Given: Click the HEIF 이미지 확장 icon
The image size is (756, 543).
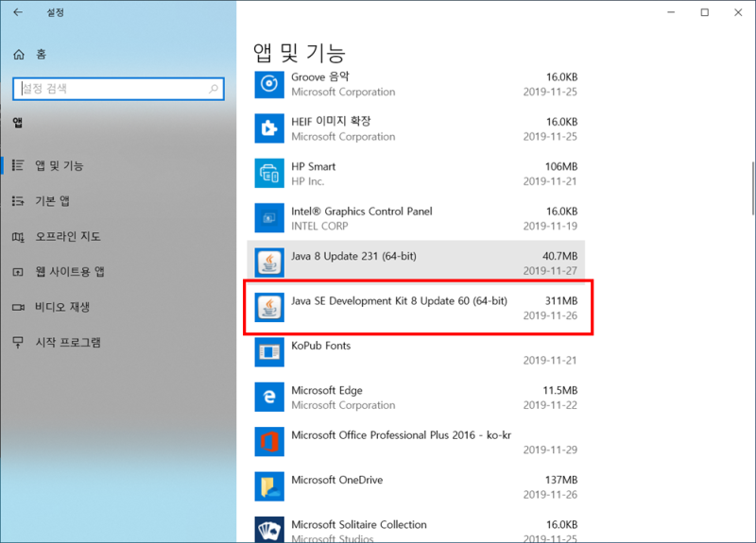Looking at the screenshot, I should 269,128.
